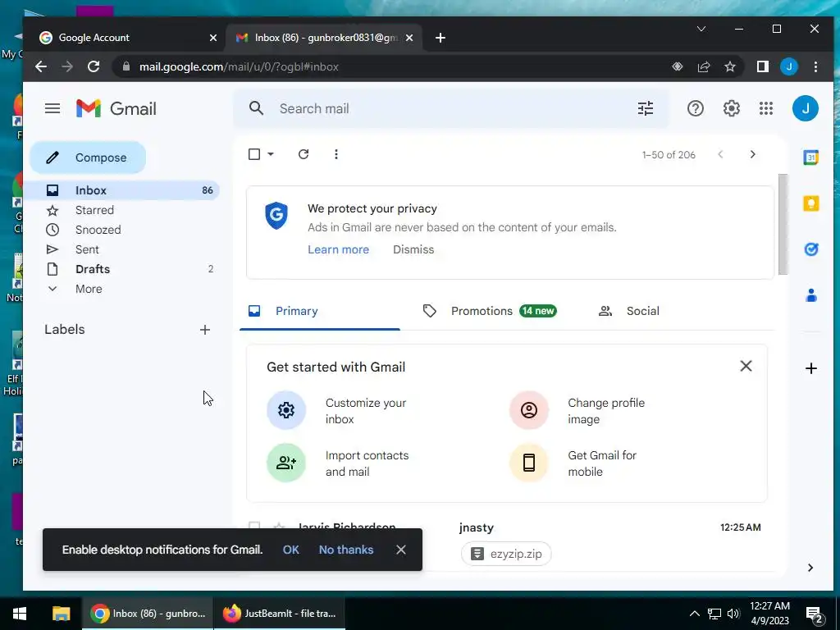The height and width of the screenshot is (630, 840).
Task: Refresh the inbox message list
Action: 304,154
